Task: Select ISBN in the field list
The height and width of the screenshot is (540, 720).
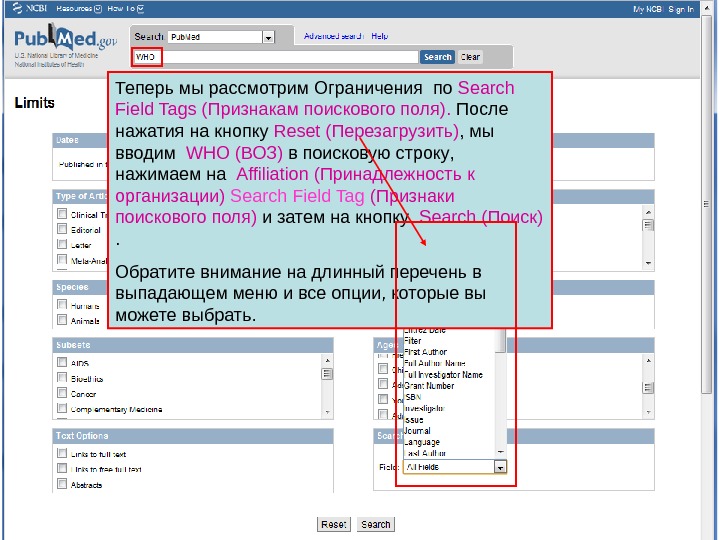Action: point(412,397)
